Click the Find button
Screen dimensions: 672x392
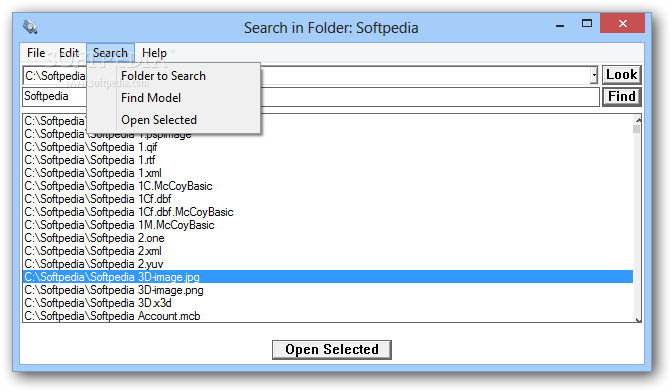[621, 96]
